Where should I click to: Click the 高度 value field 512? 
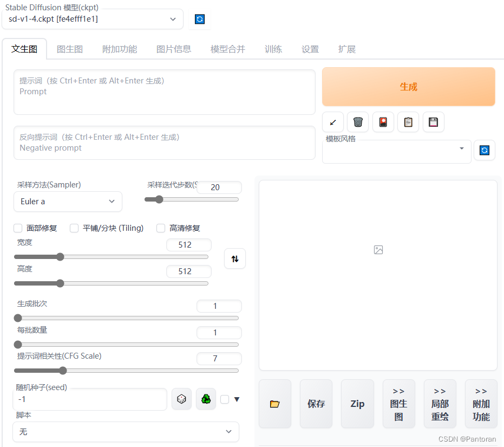click(189, 271)
